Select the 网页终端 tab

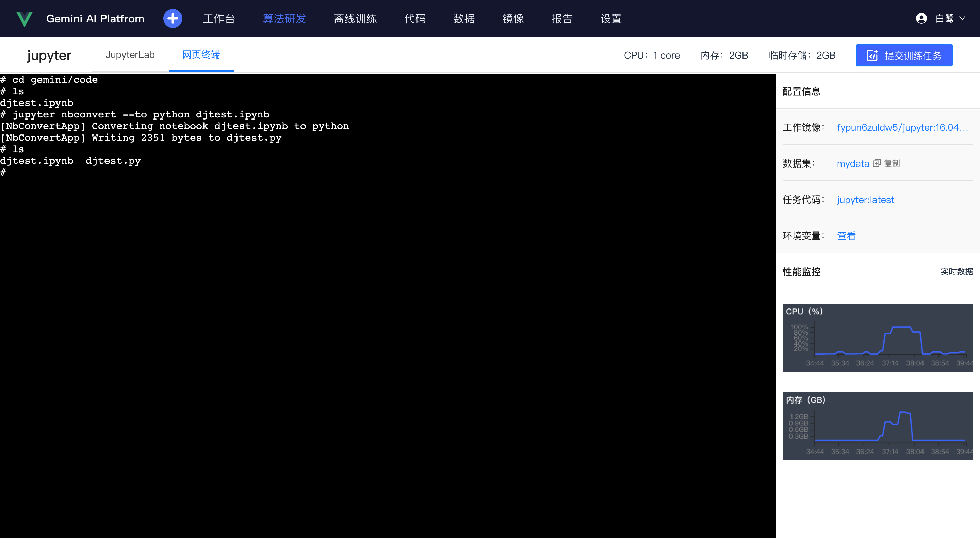pyautogui.click(x=201, y=55)
